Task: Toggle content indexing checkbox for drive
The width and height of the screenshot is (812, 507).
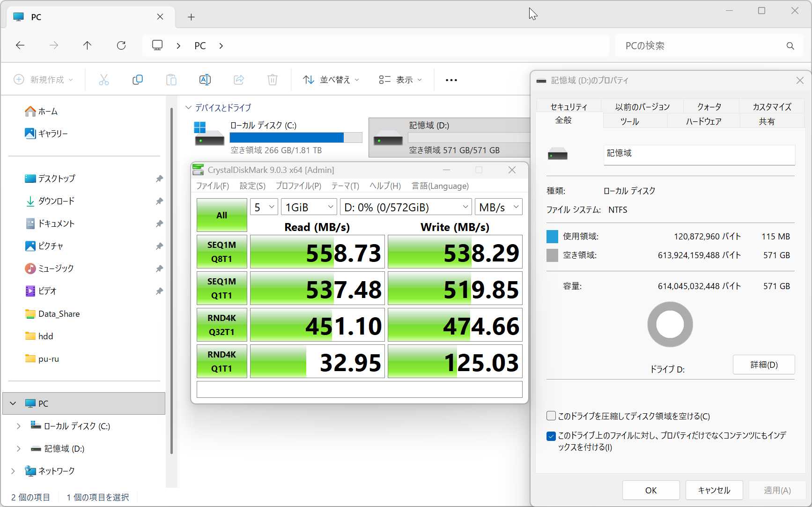Action: click(551, 436)
